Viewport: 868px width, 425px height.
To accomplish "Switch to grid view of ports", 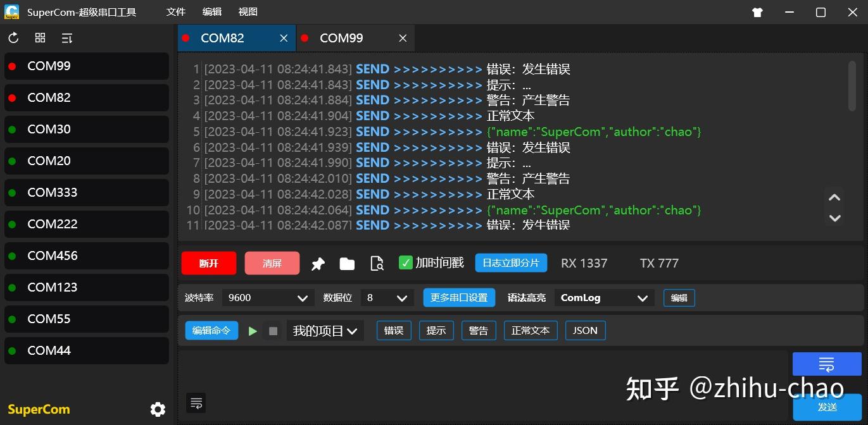I will tap(39, 37).
